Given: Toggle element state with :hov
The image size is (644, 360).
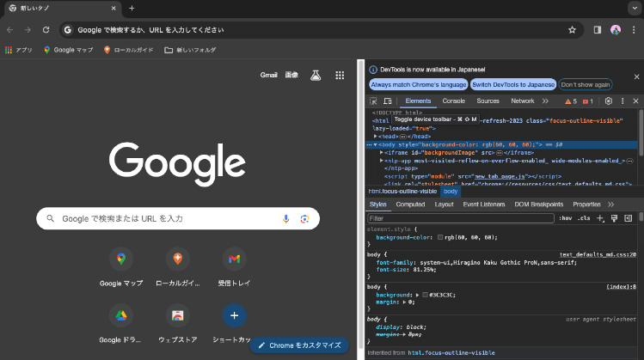Looking at the screenshot, I should click(x=565, y=218).
